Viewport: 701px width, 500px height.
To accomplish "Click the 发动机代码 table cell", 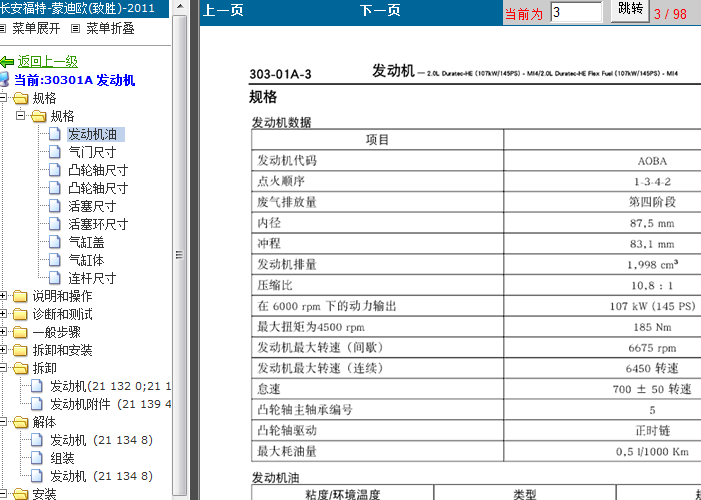I will tap(377, 160).
